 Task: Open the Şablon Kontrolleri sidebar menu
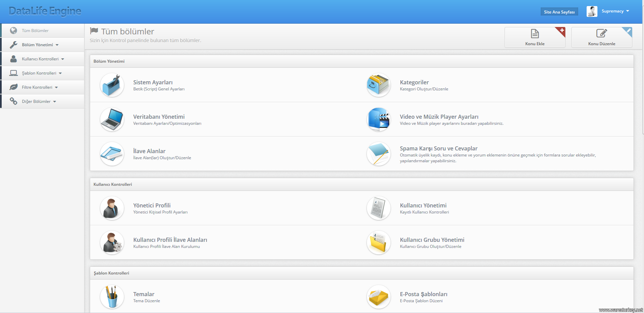[x=43, y=73]
